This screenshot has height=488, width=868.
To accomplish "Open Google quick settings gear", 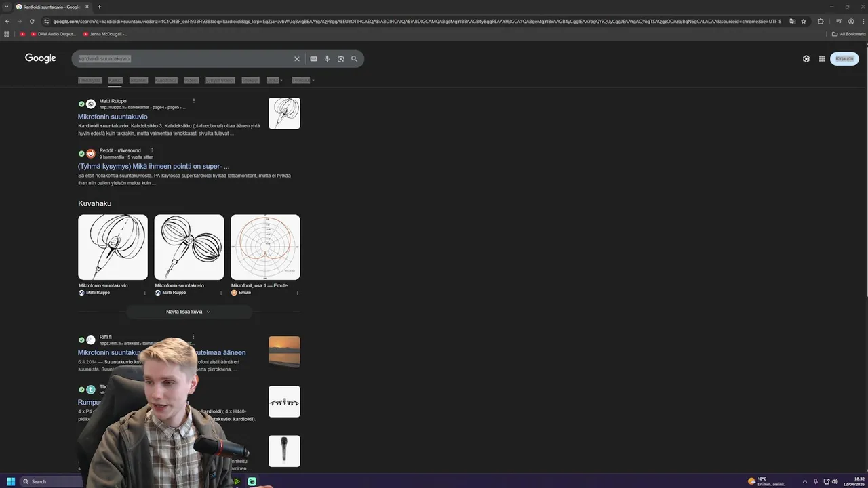I will point(806,59).
